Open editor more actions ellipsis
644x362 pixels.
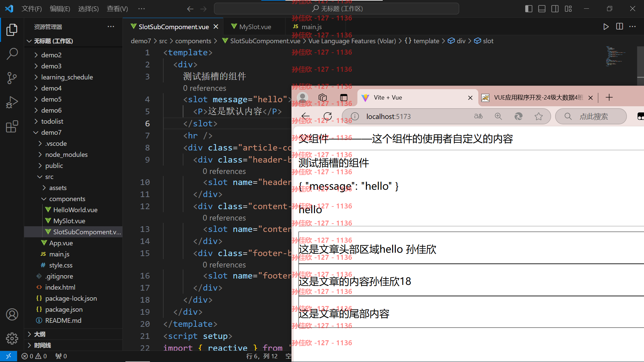(633, 26)
